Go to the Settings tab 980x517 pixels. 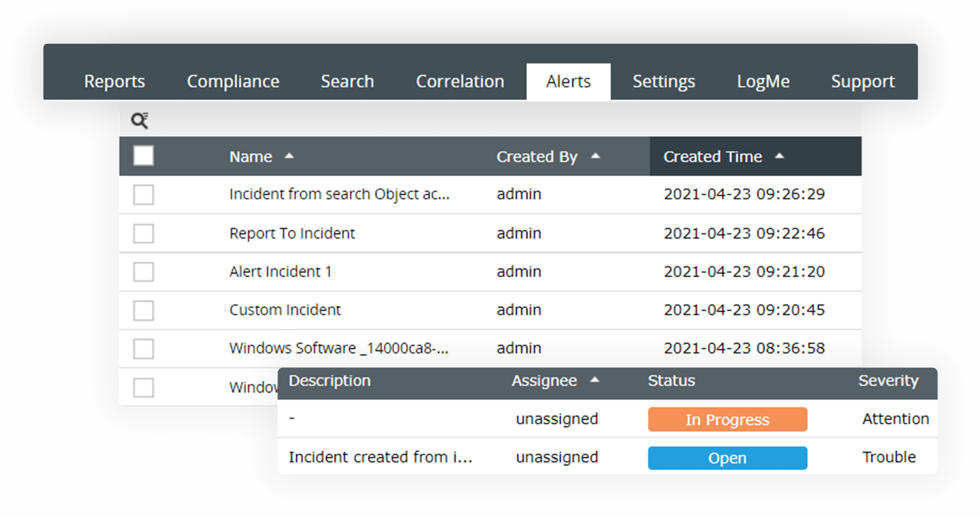click(x=664, y=82)
